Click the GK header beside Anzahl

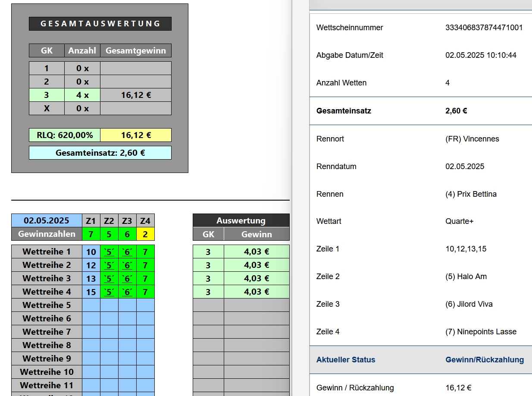[47, 50]
